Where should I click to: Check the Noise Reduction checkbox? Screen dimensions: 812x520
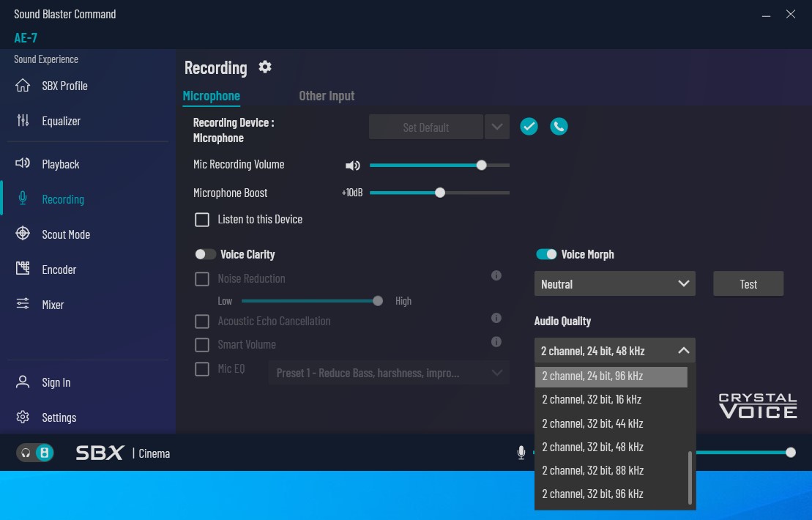(202, 279)
